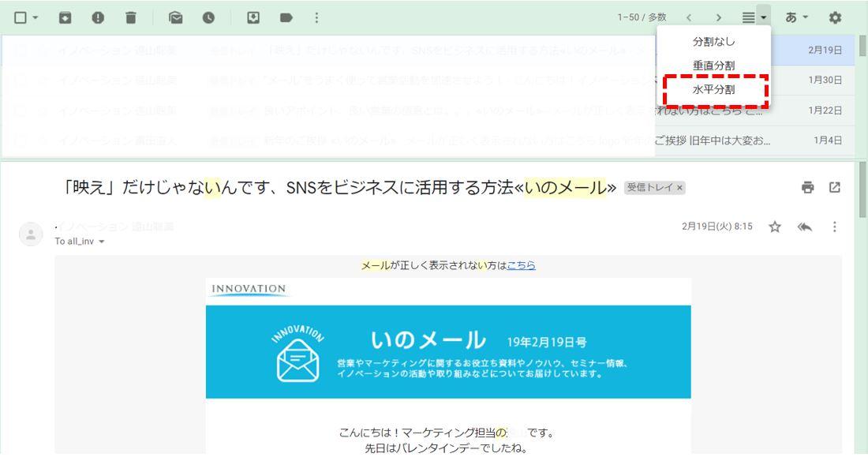Screen dimensions: 868x457
Task: Click the date 2月19日(火) 8:15
Action: tap(716, 227)
